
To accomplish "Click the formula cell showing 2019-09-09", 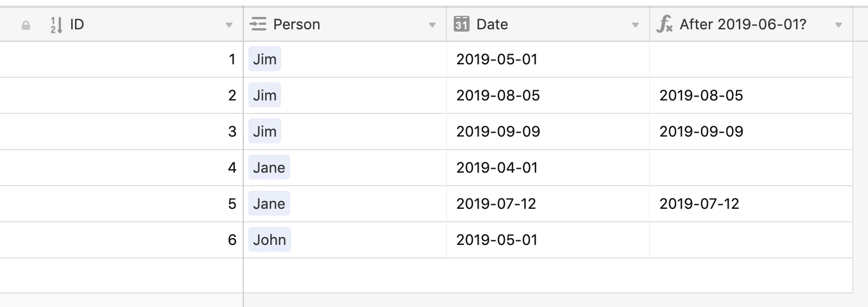I will click(x=751, y=131).
